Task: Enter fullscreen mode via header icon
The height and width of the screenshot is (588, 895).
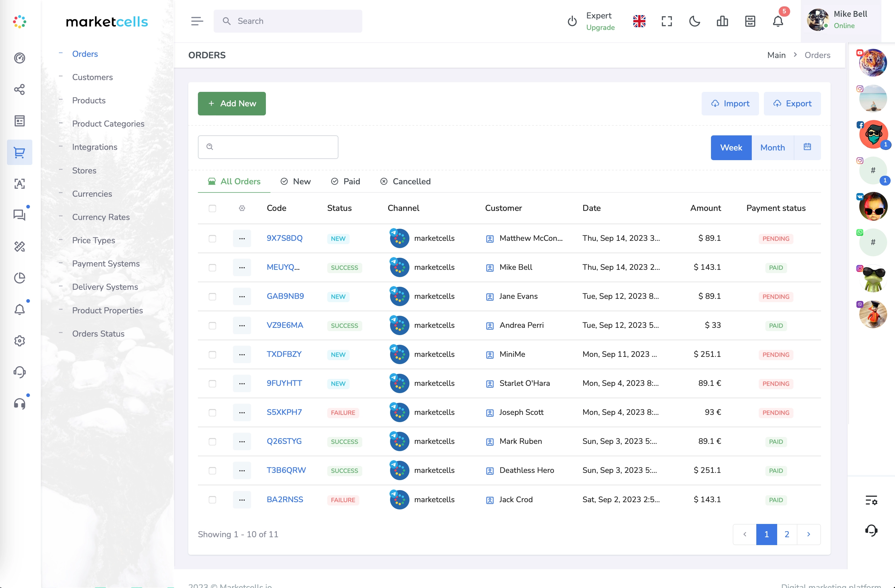Action: [667, 21]
